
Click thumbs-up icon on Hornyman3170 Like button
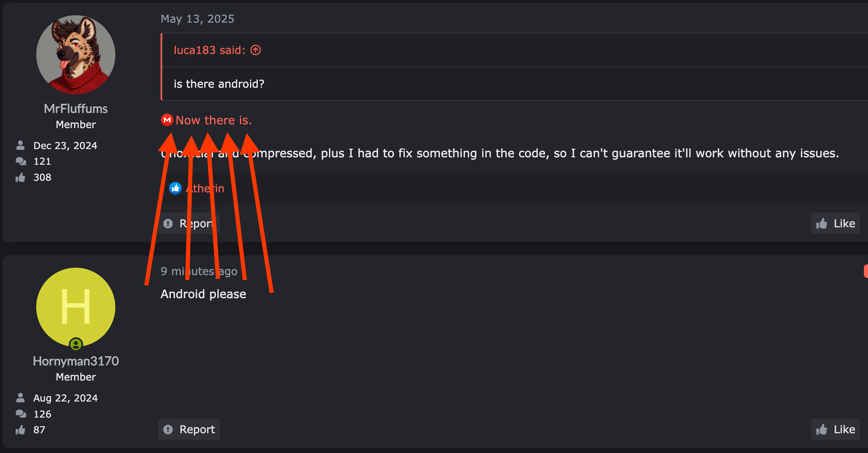[x=821, y=429]
